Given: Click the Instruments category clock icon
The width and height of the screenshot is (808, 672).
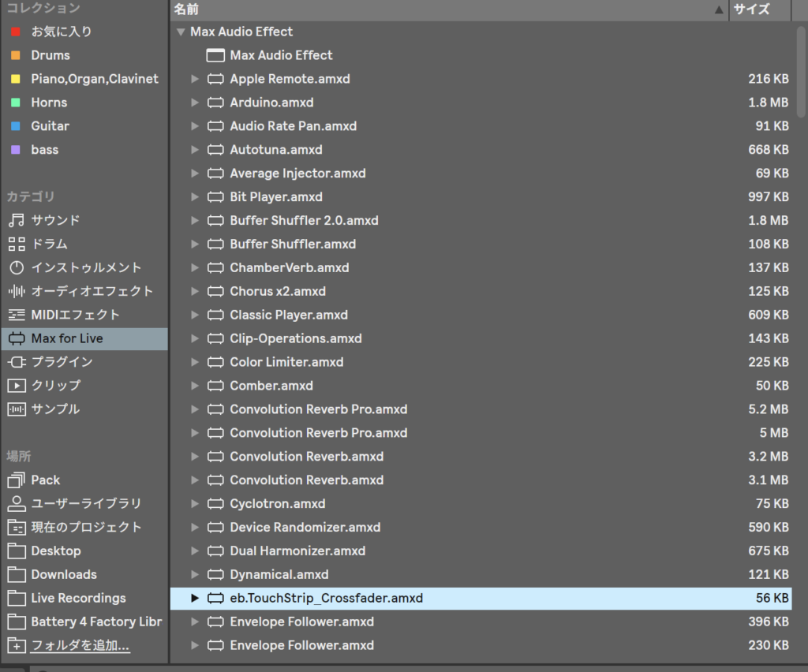Looking at the screenshot, I should (17, 267).
